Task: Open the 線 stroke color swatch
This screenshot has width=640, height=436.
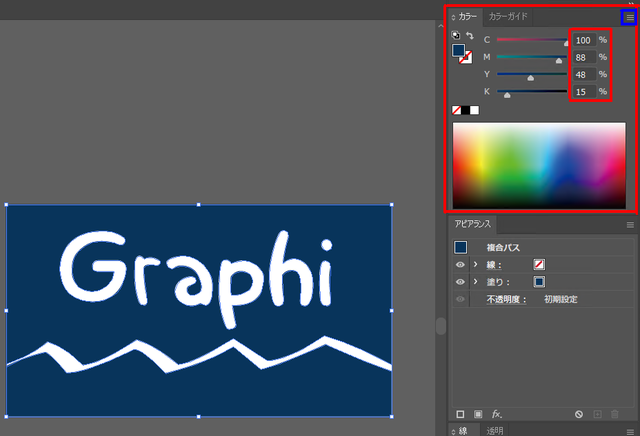Action: point(539,265)
